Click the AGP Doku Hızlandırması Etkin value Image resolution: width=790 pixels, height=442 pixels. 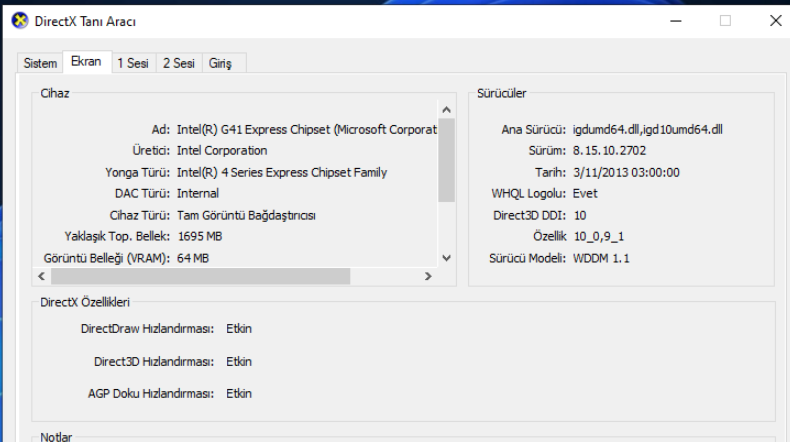point(239,394)
